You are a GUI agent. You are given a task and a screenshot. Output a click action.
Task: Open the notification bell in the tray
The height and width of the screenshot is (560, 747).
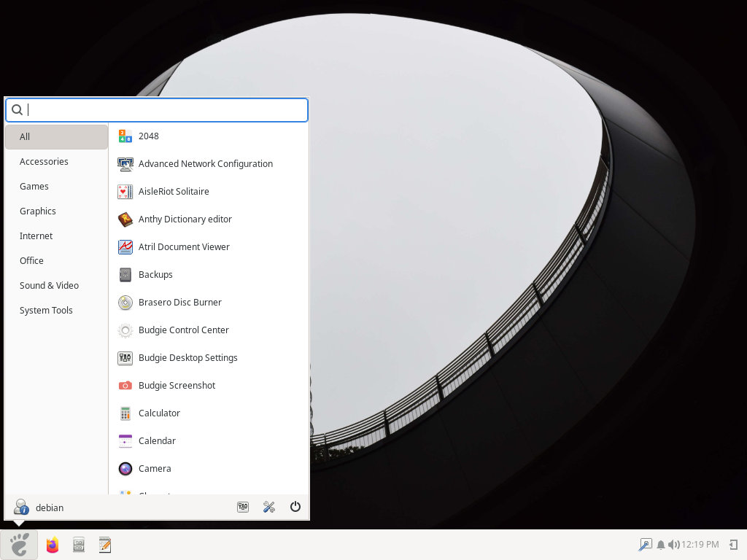(x=660, y=545)
